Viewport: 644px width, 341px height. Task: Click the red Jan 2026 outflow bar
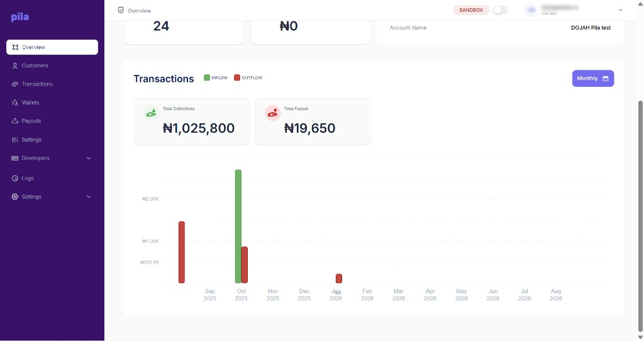pyautogui.click(x=339, y=279)
